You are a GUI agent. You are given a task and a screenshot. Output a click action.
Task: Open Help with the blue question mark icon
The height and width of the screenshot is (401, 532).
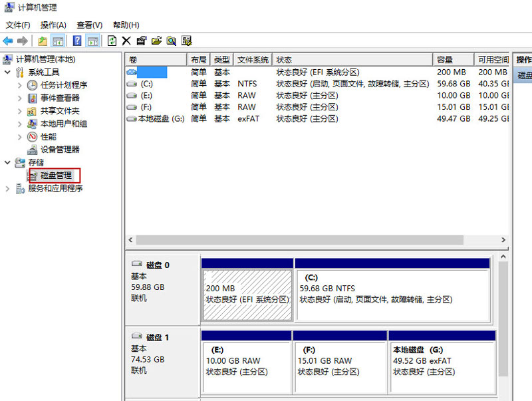click(77, 41)
